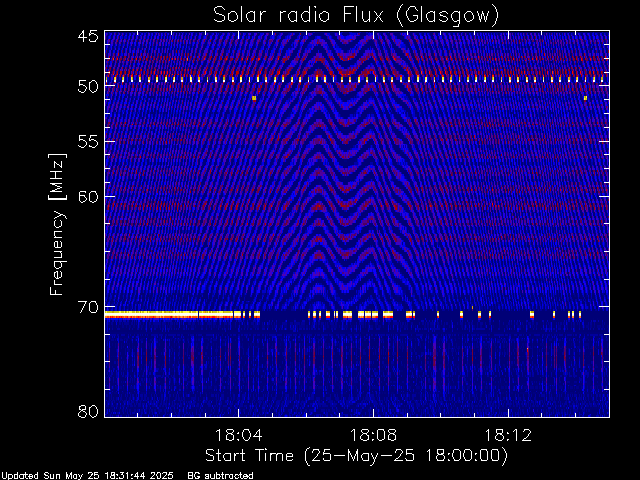Click the '80' frequency tick label
This screenshot has height=480, width=640.
pos(88,411)
